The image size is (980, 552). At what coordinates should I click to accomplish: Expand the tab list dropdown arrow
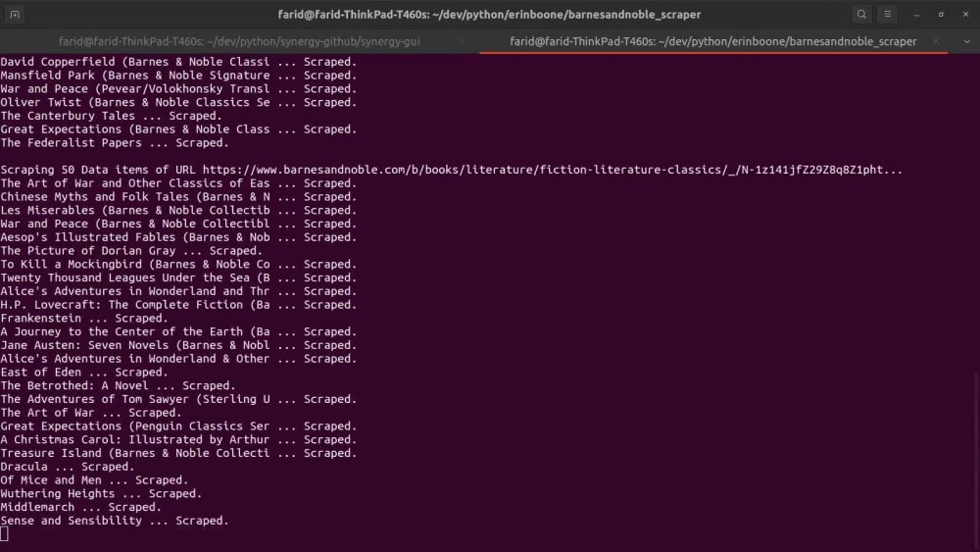coord(967,41)
